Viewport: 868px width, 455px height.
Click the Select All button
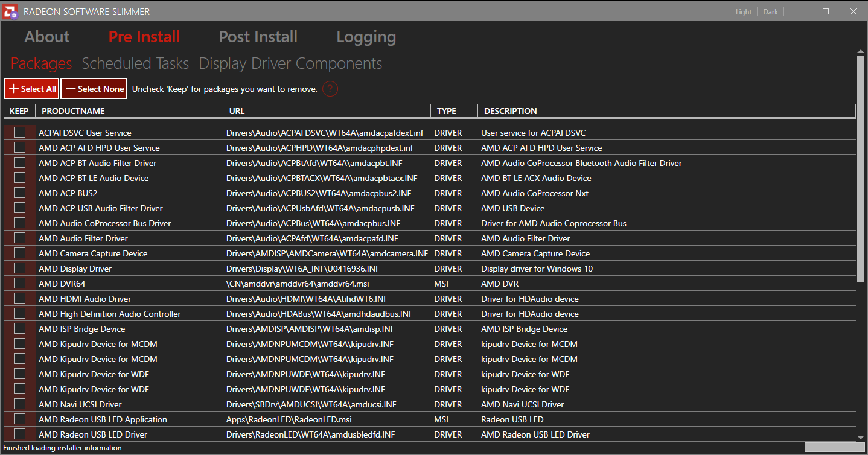(31, 89)
